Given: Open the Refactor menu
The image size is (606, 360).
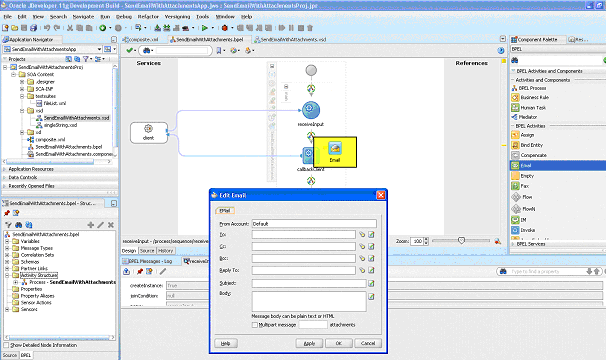Looking at the screenshot, I should coord(148,17).
